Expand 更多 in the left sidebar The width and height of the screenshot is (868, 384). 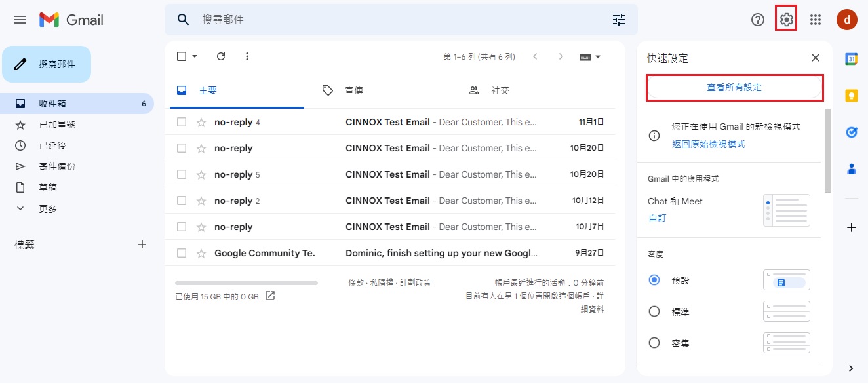(48, 208)
